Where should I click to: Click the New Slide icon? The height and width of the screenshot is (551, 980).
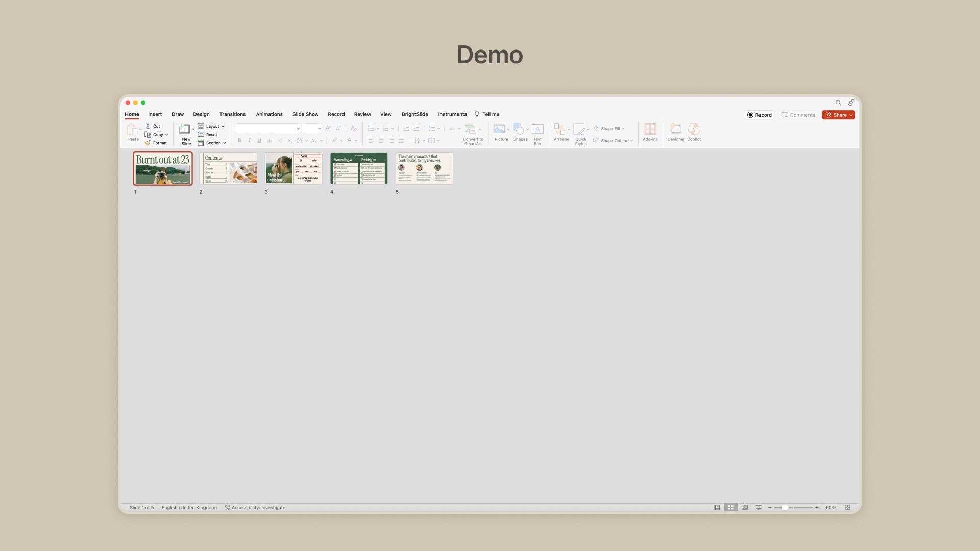click(x=184, y=130)
